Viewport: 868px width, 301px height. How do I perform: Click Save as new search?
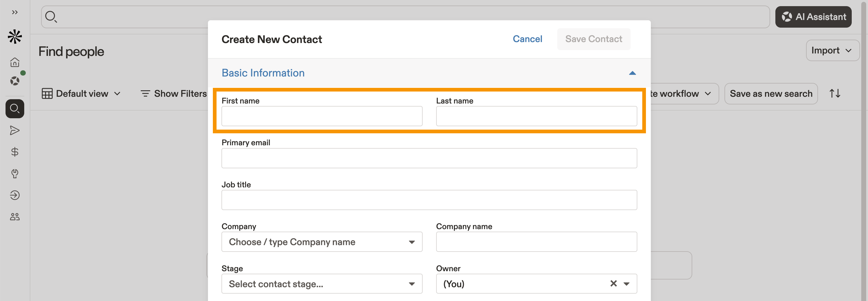coord(771,93)
